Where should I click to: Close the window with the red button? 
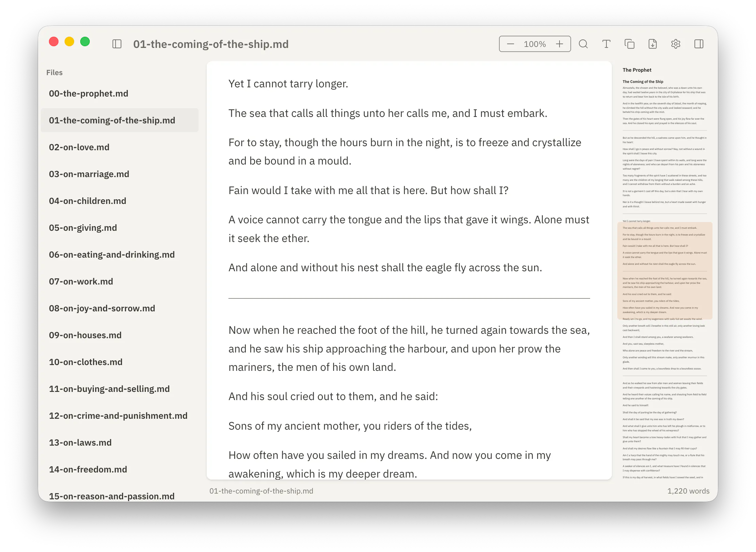pos(54,41)
